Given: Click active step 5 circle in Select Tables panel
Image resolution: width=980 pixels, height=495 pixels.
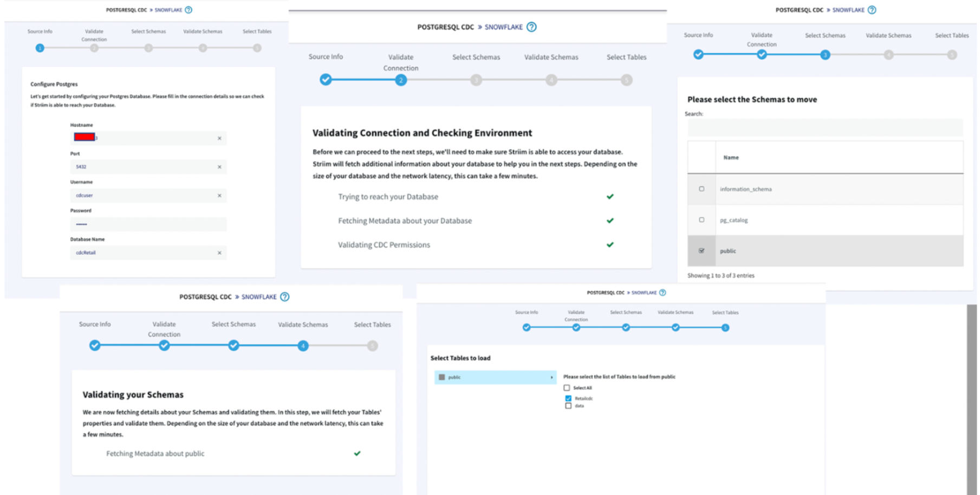Looking at the screenshot, I should 725,327.
